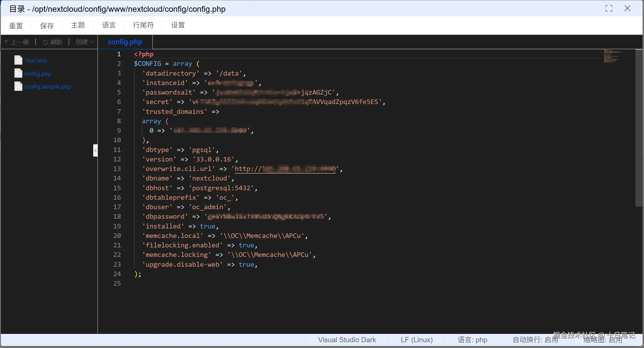Toggle auto word wrap in the status bar
644x348 pixels.
tap(535, 340)
